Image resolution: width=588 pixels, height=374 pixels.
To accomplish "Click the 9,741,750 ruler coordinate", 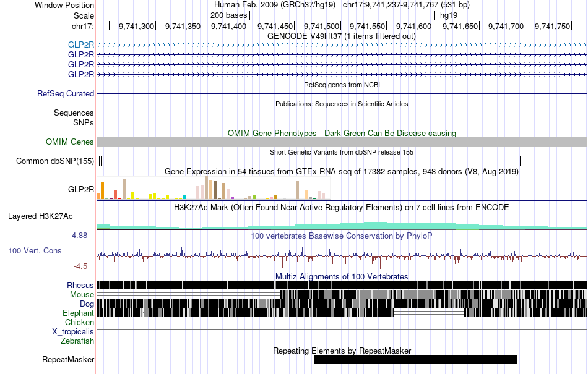I will pos(552,26).
